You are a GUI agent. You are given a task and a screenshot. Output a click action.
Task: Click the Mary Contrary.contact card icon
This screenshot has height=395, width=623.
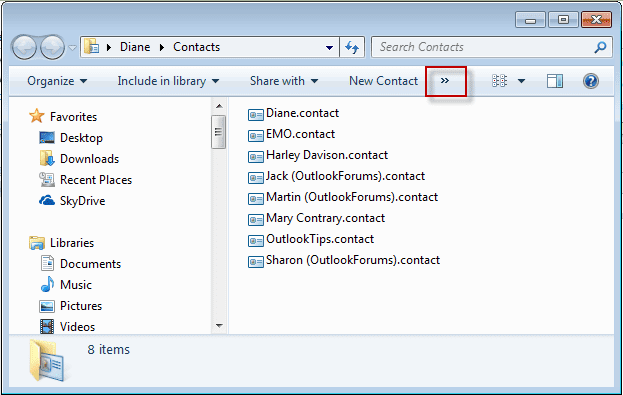pyautogui.click(x=255, y=220)
